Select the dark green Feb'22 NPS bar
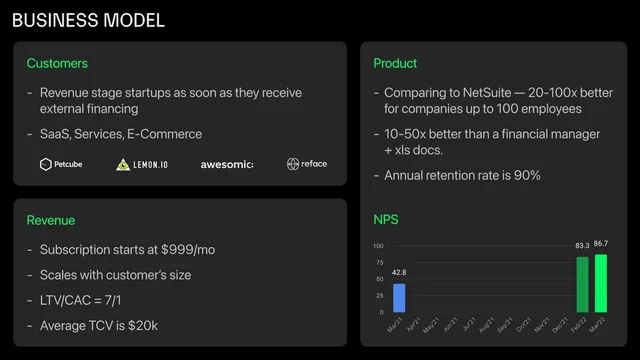Image resolution: width=640 pixels, height=360 pixels. click(x=582, y=284)
